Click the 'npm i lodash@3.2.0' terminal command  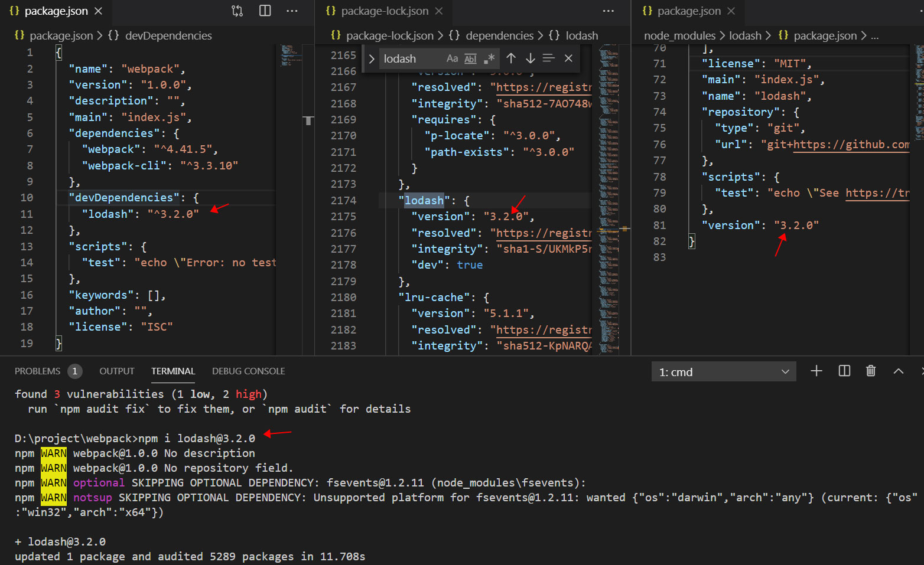tap(197, 438)
